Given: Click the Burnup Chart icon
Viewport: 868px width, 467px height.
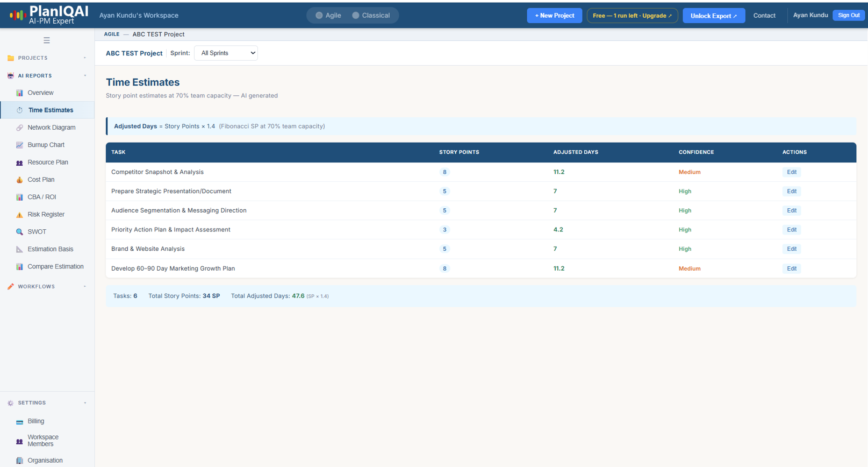Looking at the screenshot, I should click(20, 145).
